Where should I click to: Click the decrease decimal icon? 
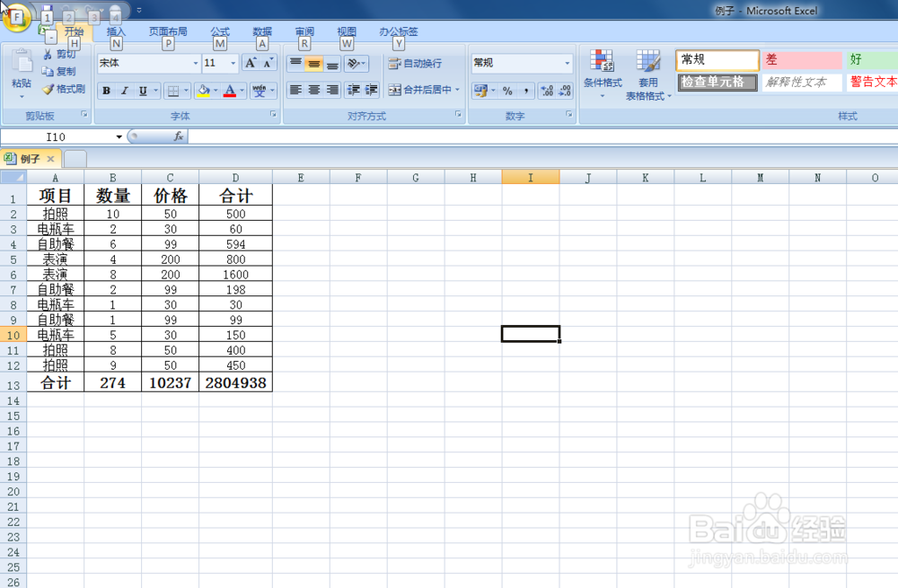(x=565, y=91)
